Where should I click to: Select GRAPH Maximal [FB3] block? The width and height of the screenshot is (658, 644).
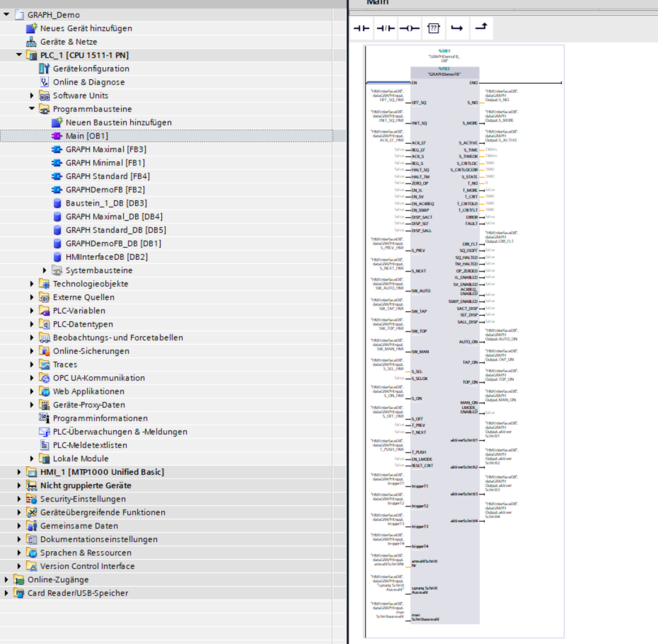click(x=105, y=149)
